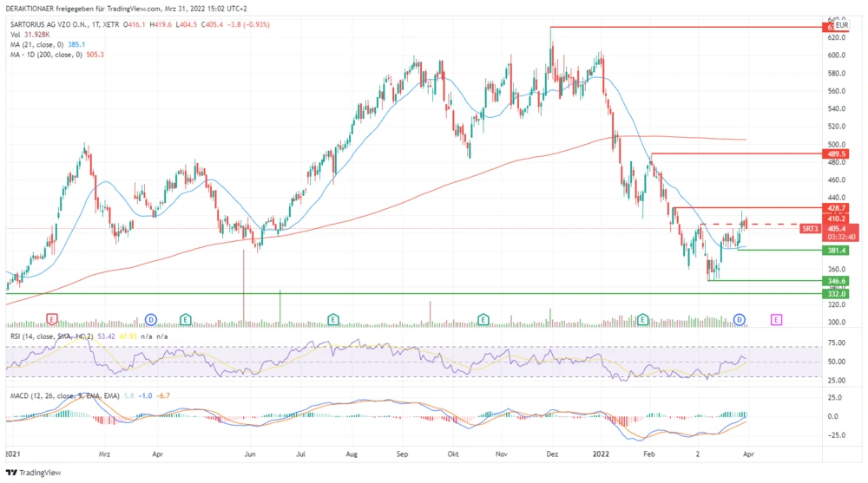Click the red E earnings marker
This screenshot has width=868, height=483.
tap(52, 319)
